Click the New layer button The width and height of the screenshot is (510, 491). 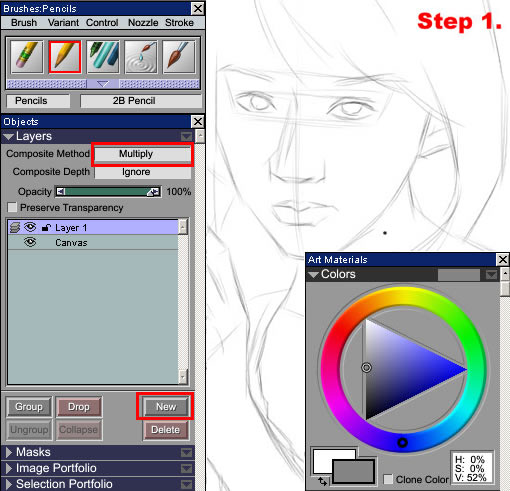(166, 407)
